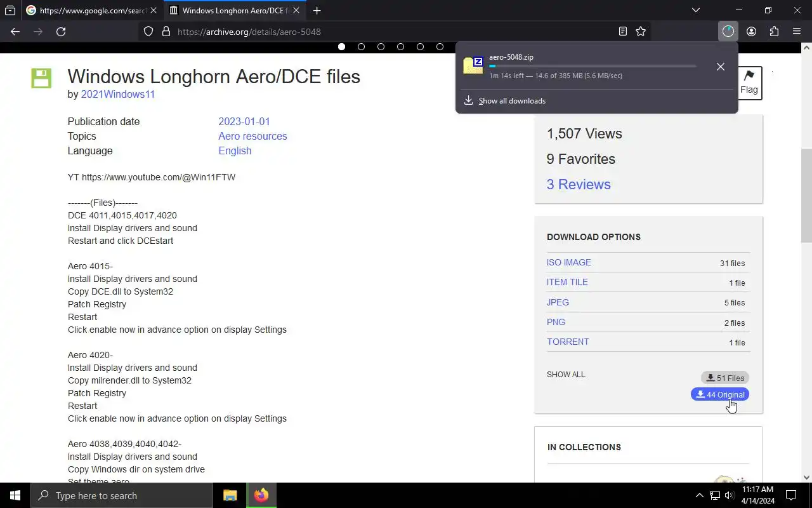
Task: Select the fourth carousel dot
Action: (x=400, y=46)
